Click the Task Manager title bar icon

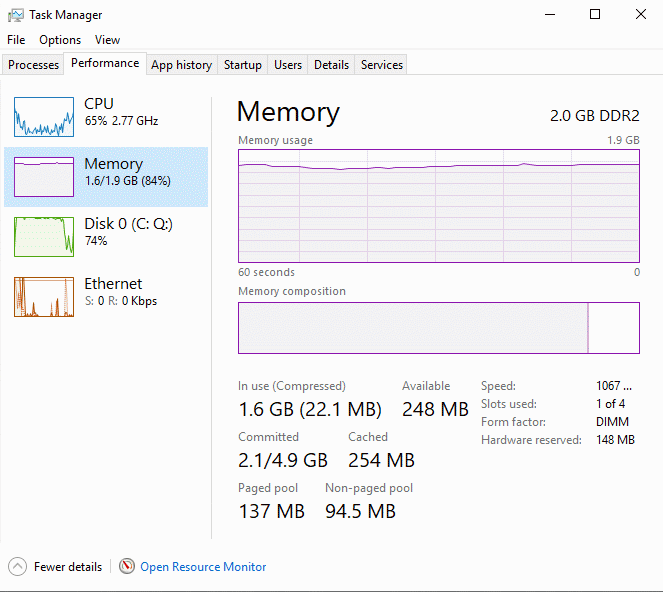tap(15, 15)
